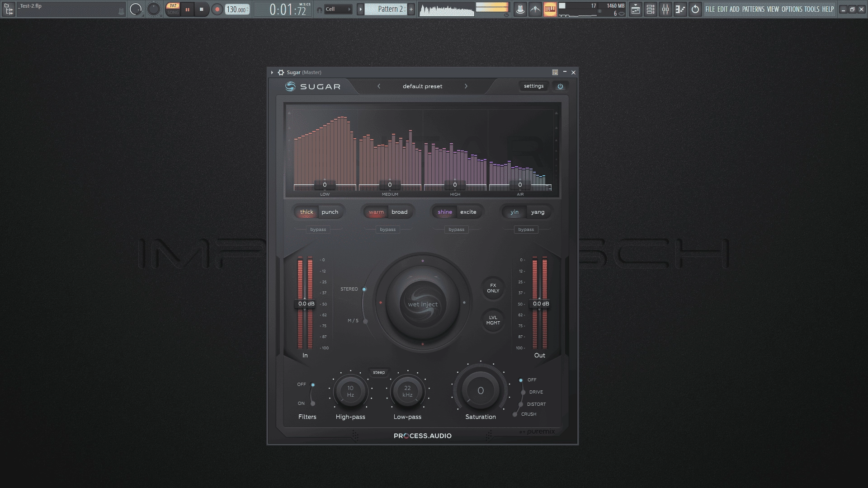
Task: Click the main volume knob in toolbar
Action: pos(136,9)
